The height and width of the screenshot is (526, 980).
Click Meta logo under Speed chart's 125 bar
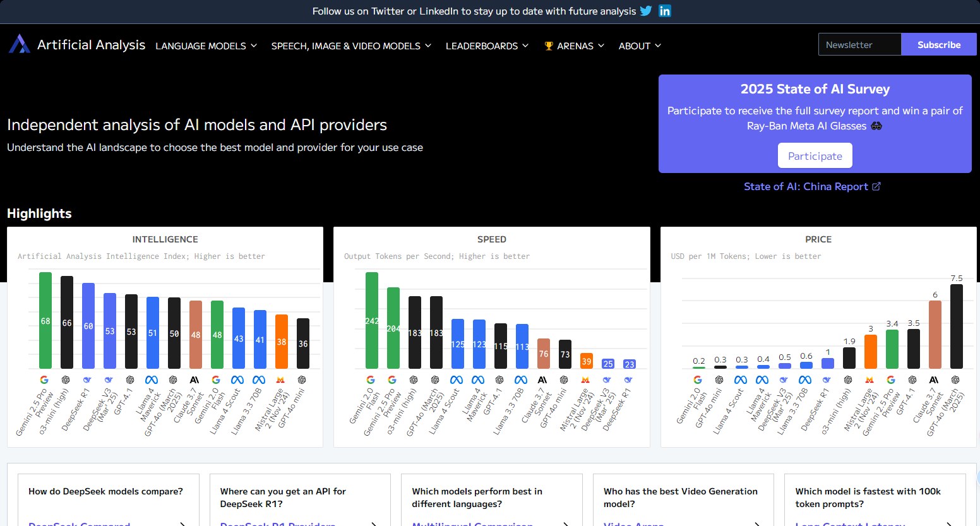[457, 380]
